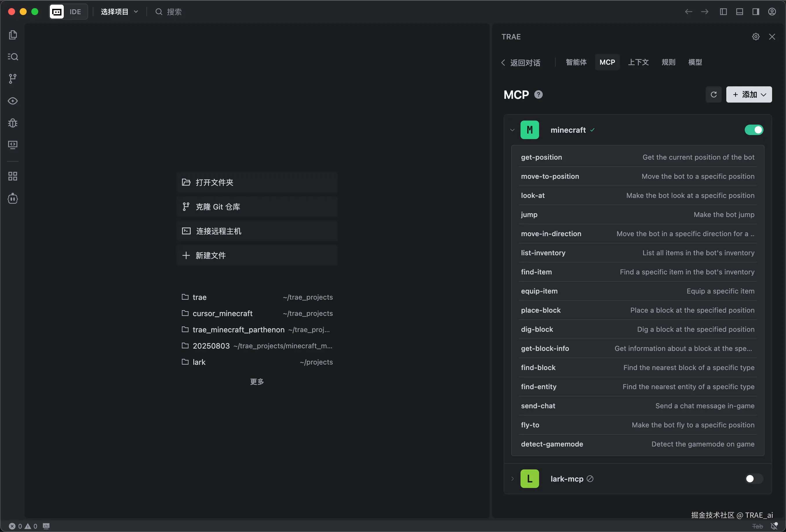The height and width of the screenshot is (532, 786).
Task: Click the AI robot icon in sidebar
Action: coord(13,198)
